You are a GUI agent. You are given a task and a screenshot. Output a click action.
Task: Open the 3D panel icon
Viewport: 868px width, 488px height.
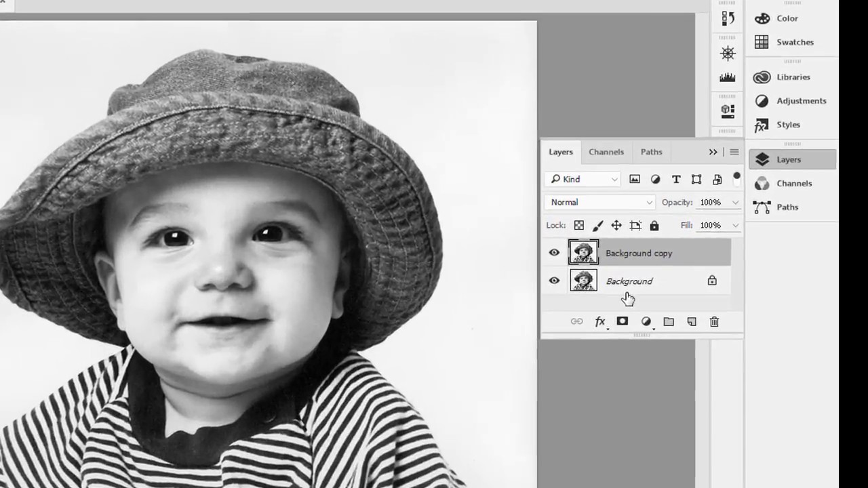[x=728, y=110]
